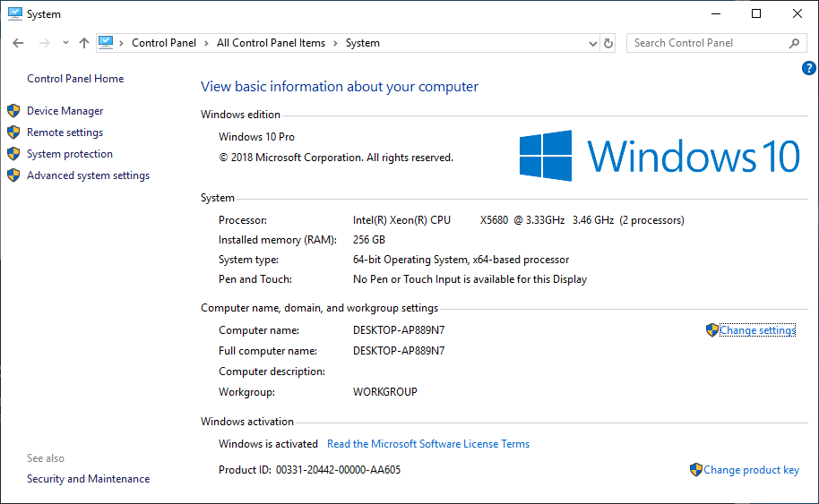The height and width of the screenshot is (504, 819).
Task: Go back with the back arrow
Action: [18, 43]
